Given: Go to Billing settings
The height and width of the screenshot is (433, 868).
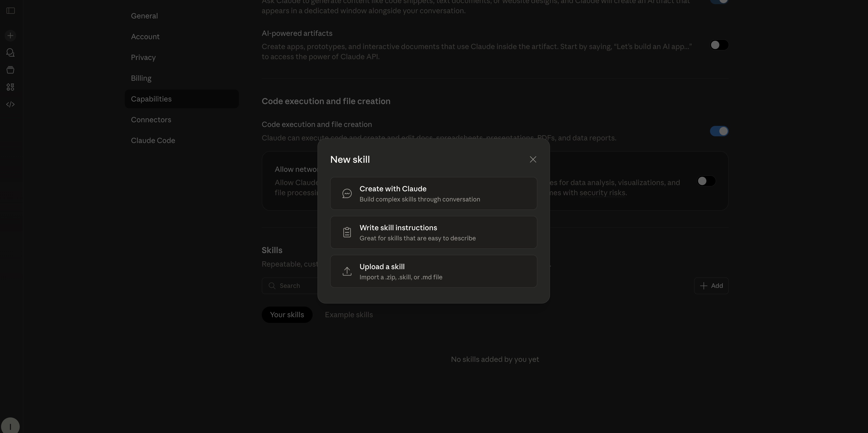Looking at the screenshot, I should (141, 78).
